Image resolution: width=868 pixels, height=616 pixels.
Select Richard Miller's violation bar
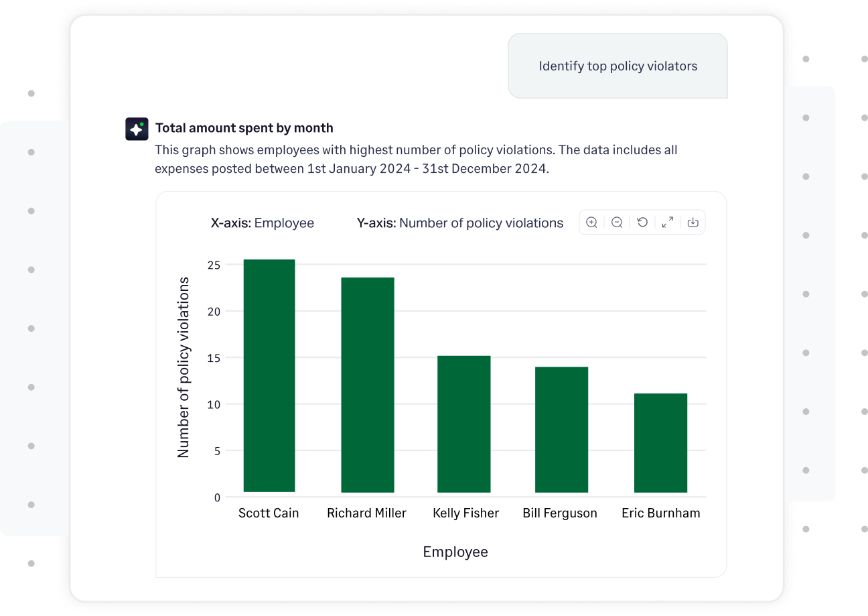[x=366, y=385]
